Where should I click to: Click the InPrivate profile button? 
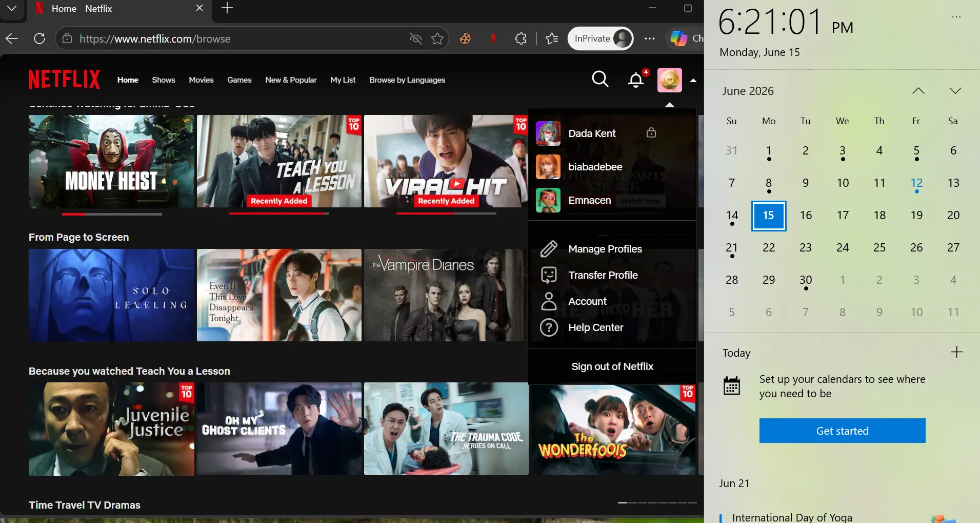[x=601, y=38]
